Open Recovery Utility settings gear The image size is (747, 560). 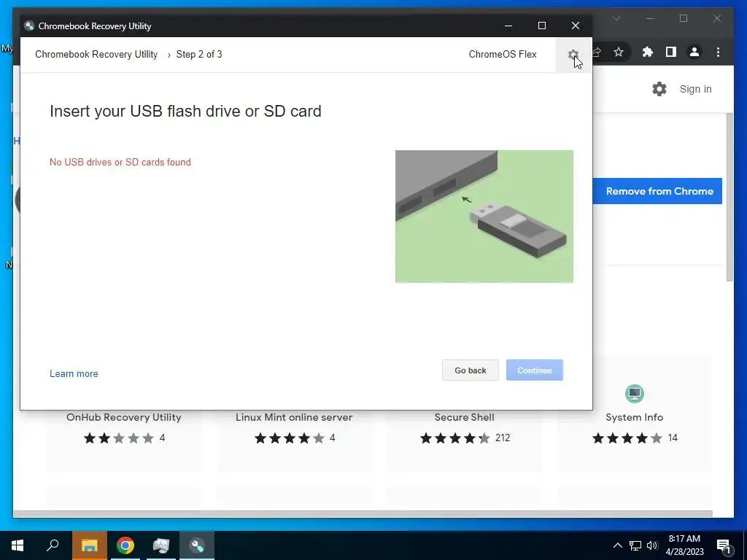573,55
